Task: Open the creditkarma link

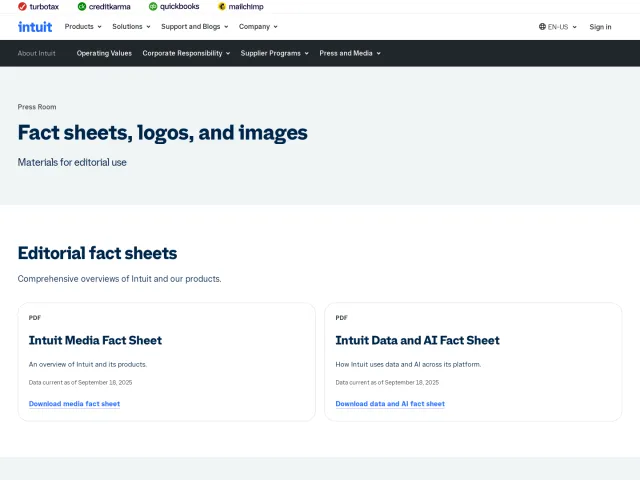Action: coord(104,7)
